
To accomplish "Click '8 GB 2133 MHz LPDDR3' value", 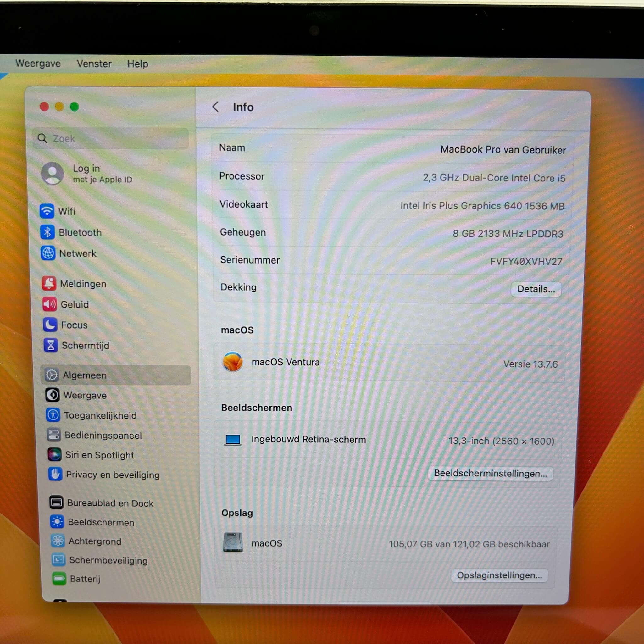I will (508, 234).
